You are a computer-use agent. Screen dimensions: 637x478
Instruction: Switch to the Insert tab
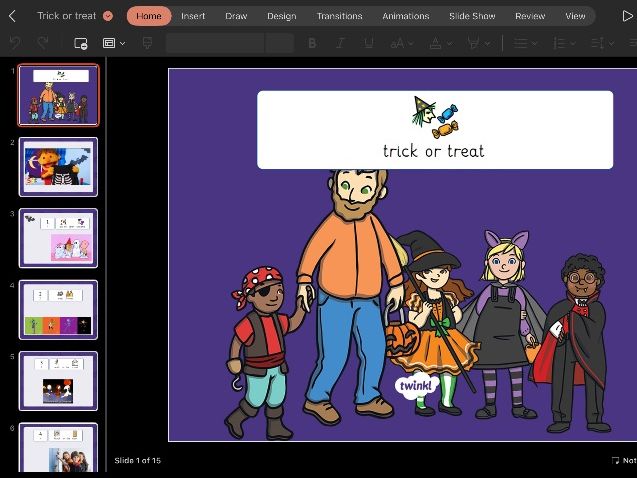click(193, 16)
